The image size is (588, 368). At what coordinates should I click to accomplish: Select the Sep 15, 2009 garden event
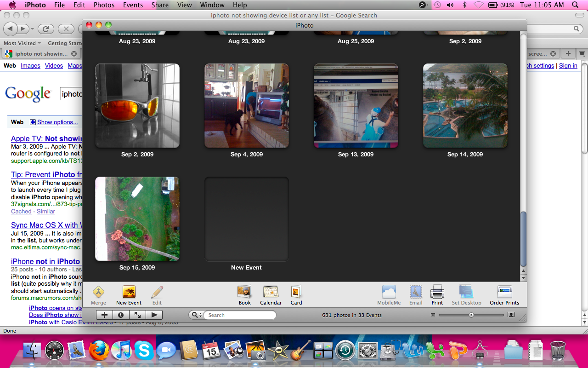click(137, 219)
